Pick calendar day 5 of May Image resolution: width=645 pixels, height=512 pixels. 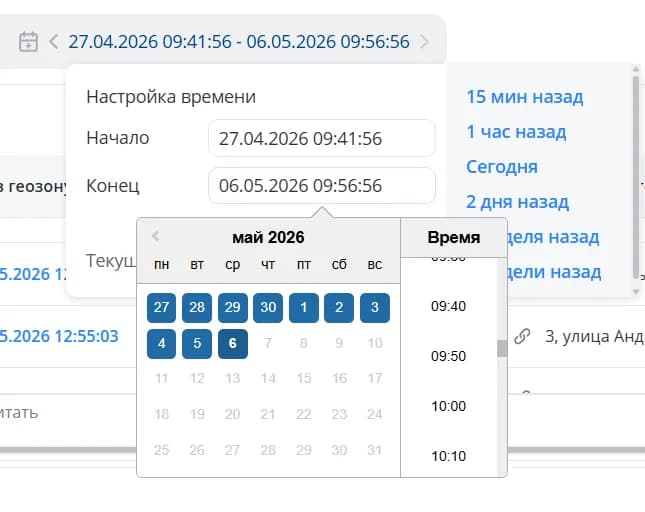coord(197,343)
